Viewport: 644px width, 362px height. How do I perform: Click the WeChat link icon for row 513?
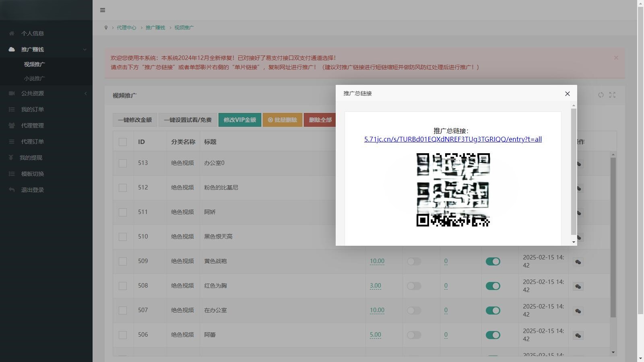(580, 164)
